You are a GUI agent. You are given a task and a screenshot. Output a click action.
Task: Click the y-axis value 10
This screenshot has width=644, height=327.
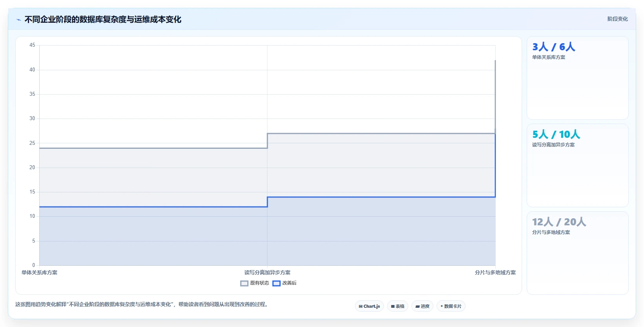[x=32, y=216]
